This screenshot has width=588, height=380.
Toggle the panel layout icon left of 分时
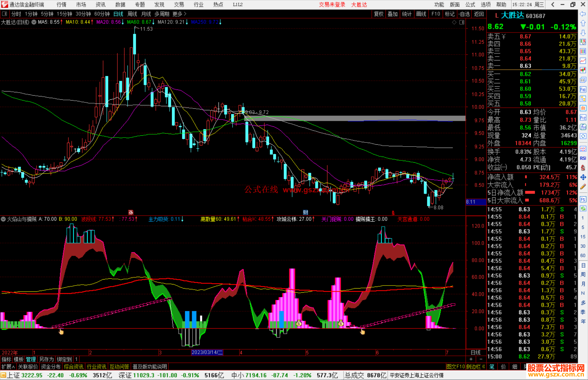(5, 14)
